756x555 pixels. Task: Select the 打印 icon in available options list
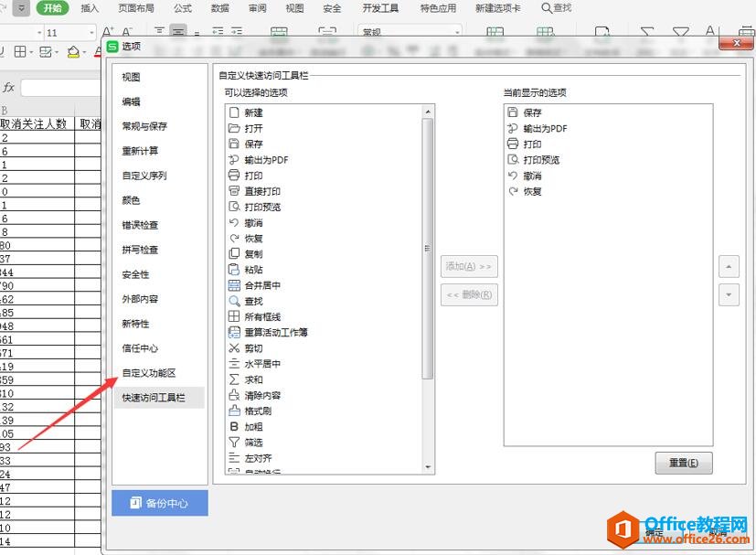tap(234, 175)
